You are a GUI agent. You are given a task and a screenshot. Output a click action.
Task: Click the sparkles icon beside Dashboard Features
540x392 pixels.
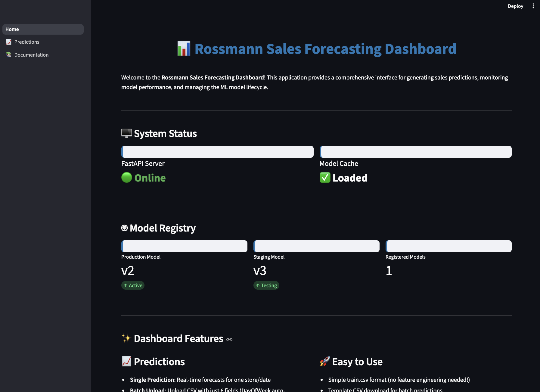pyautogui.click(x=126, y=338)
